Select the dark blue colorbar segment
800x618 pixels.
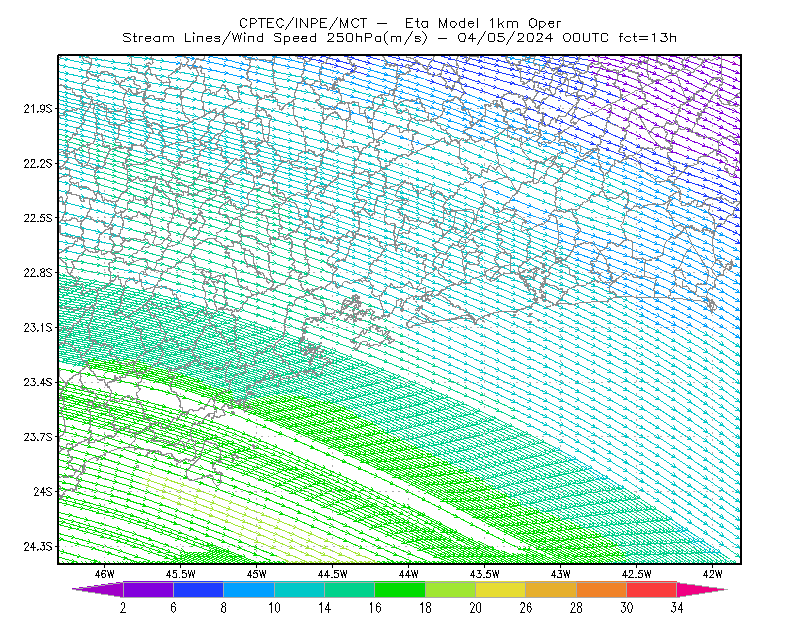pyautogui.click(x=198, y=589)
